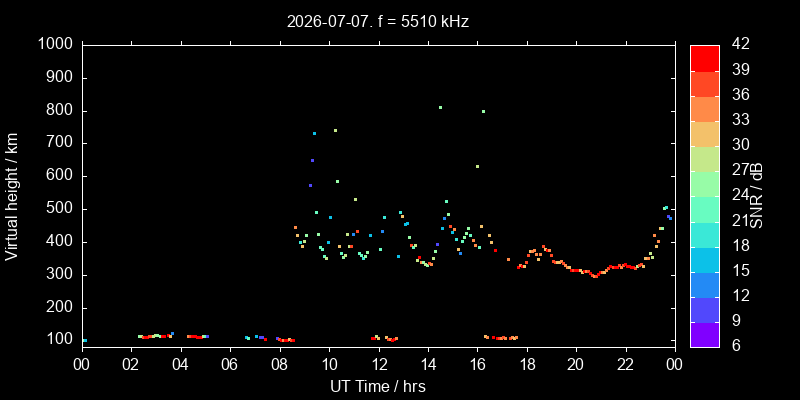The height and width of the screenshot is (400, 800).
Task: Click the blue 12-15 dB colorbar segment
Action: [705, 285]
